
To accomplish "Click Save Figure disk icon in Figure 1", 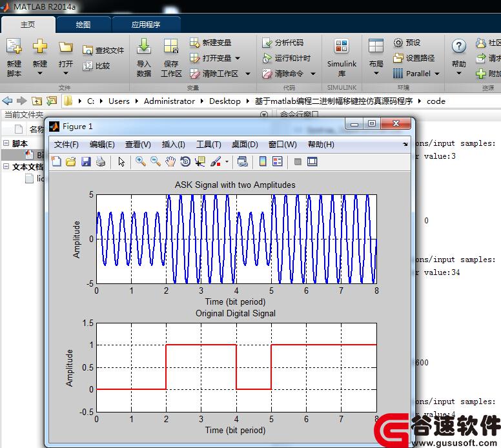I will pos(86,161).
